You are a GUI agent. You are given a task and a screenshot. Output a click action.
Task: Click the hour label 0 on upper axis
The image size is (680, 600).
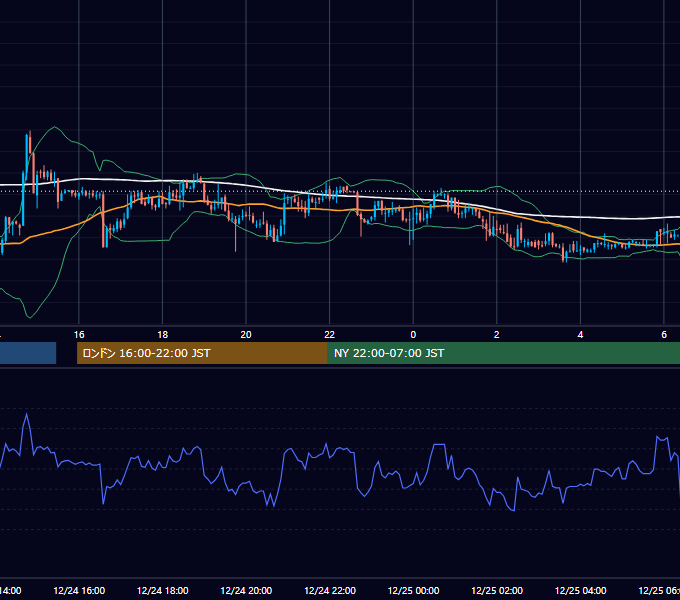click(x=413, y=335)
